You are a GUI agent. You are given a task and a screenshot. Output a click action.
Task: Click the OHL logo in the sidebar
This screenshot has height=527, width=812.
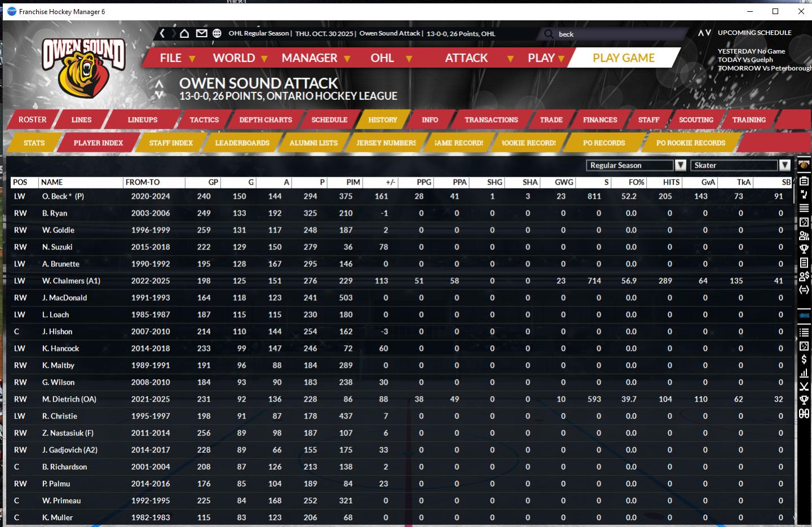click(804, 316)
